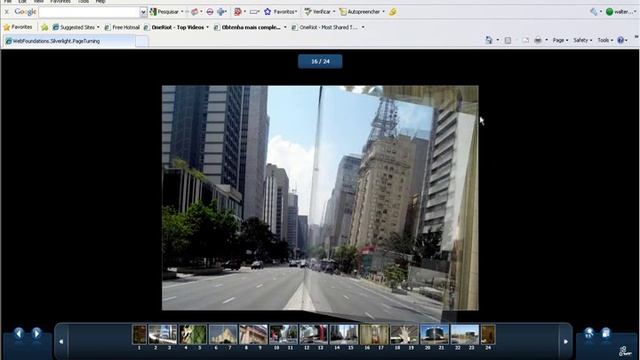Open the OneRiot - Most Shared feed
The image size is (640, 360).
click(324, 27)
